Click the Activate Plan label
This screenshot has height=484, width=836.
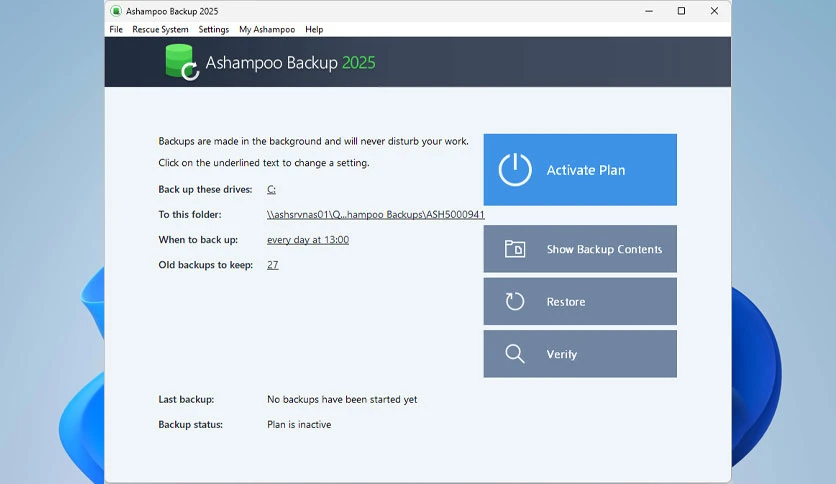[x=585, y=170]
